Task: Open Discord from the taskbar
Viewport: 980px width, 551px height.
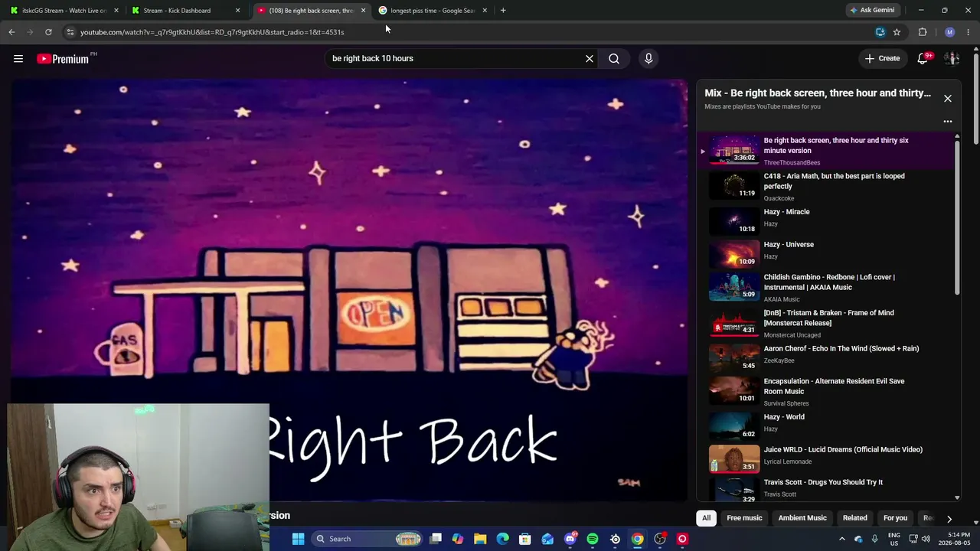Action: click(570, 539)
